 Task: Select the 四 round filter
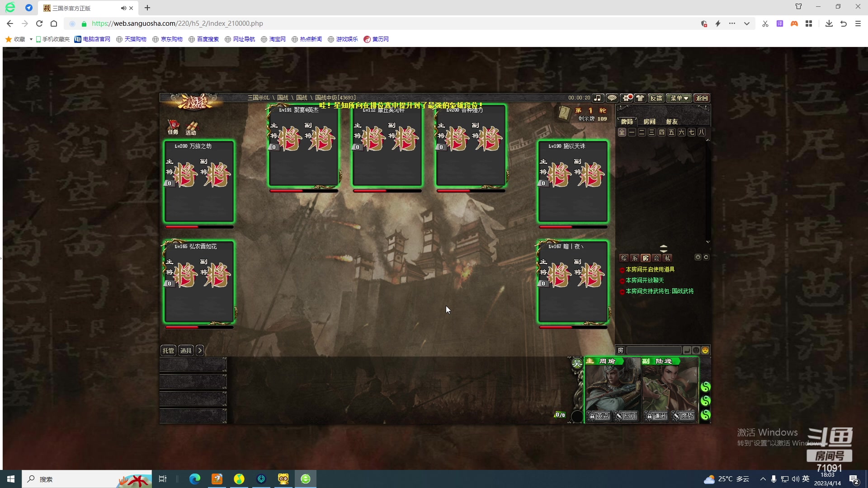tap(662, 132)
